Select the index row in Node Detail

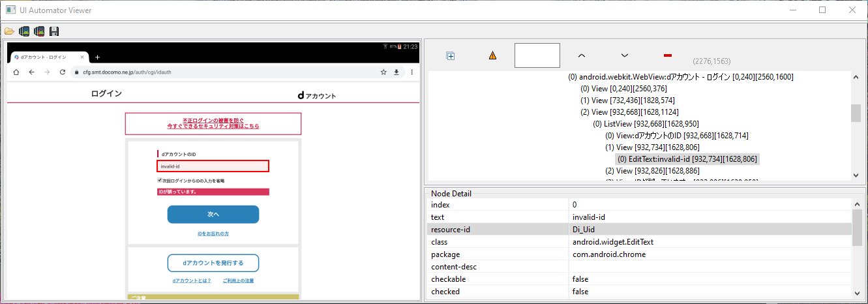[x=639, y=205]
